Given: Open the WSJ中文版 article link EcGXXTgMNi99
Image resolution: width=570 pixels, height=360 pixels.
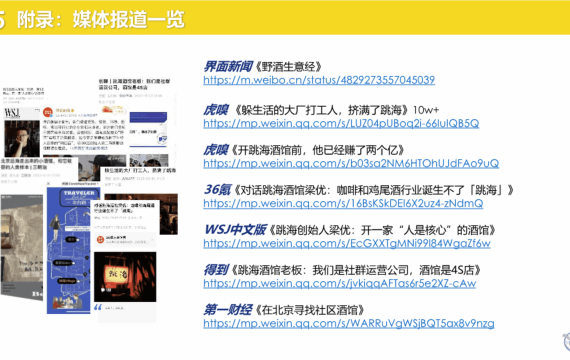Looking at the screenshot, I should [346, 243].
